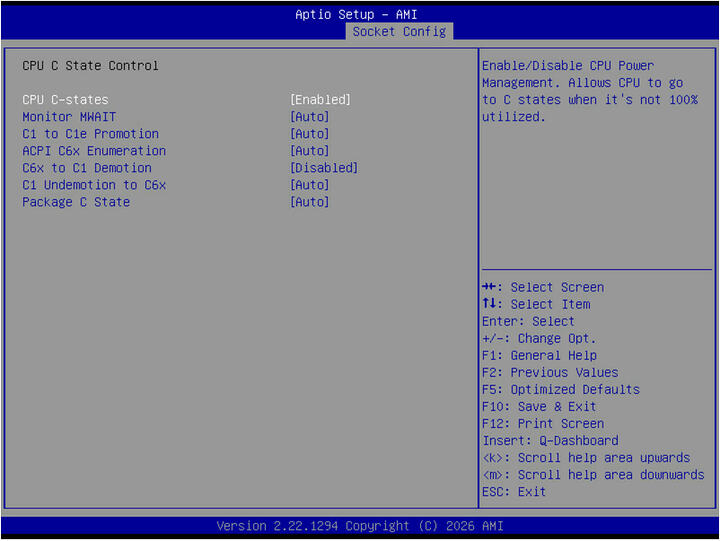Viewport: 720px width, 541px height.
Task: Click the F1: General Help hint
Action: click(x=540, y=355)
